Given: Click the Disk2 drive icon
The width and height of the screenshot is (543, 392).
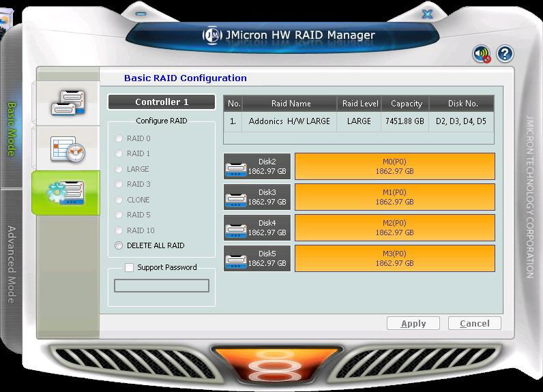Looking at the screenshot, I should click(235, 170).
